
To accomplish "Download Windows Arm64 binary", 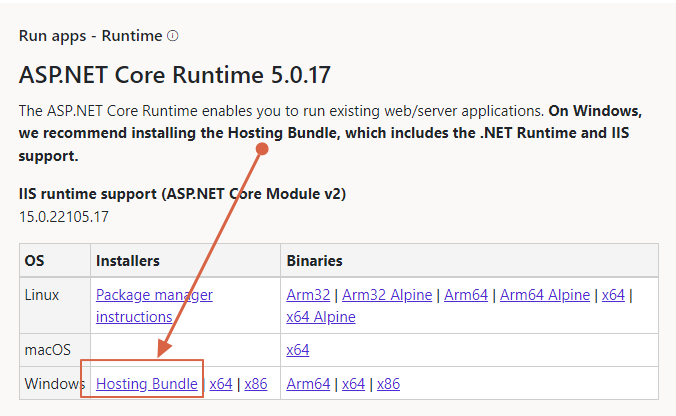I will (308, 384).
